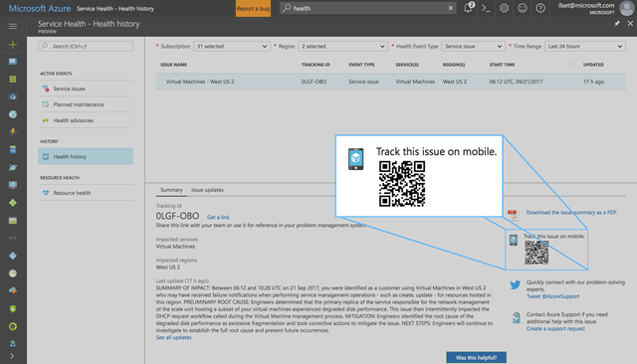637x364 pixels.
Task: Click the green plus New resource icon
Action: [13, 44]
